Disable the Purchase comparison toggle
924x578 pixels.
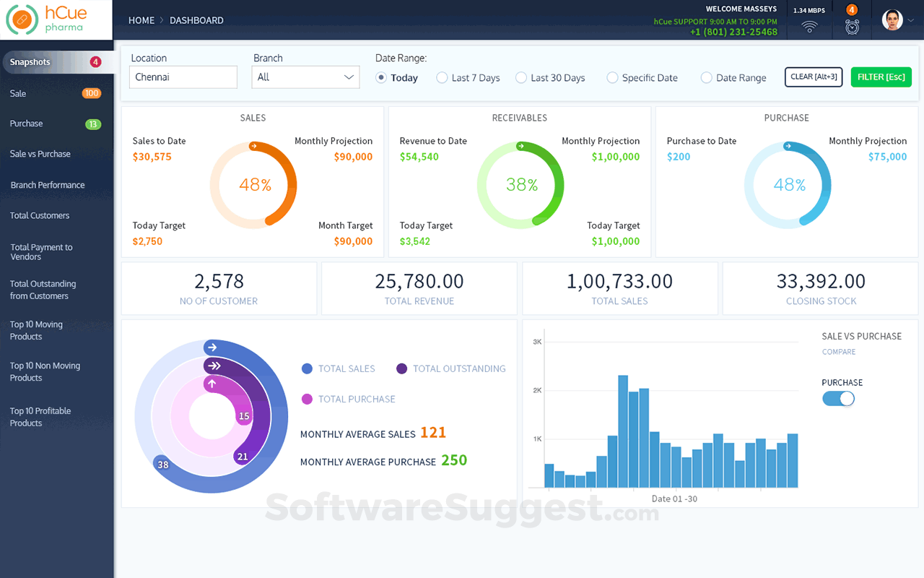click(x=838, y=398)
